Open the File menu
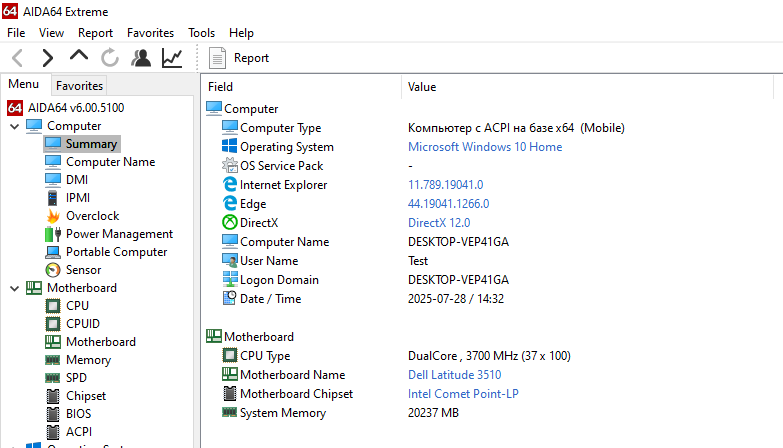 pos(16,33)
